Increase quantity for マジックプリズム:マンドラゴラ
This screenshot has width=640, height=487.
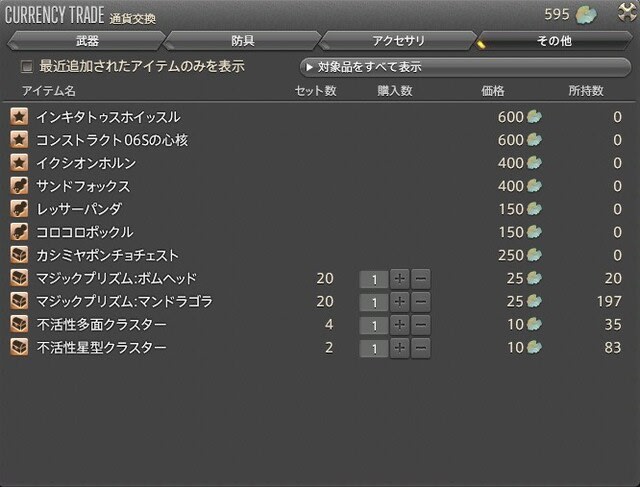point(400,302)
